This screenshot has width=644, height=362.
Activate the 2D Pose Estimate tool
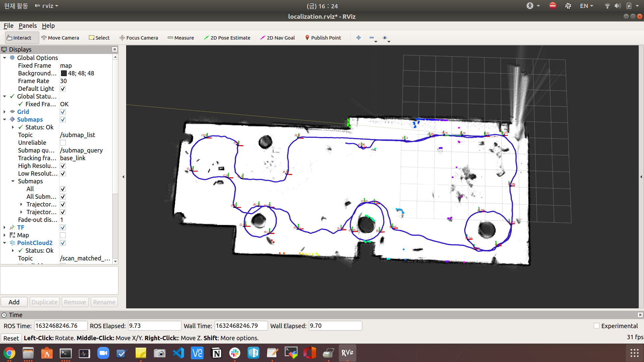coord(227,38)
